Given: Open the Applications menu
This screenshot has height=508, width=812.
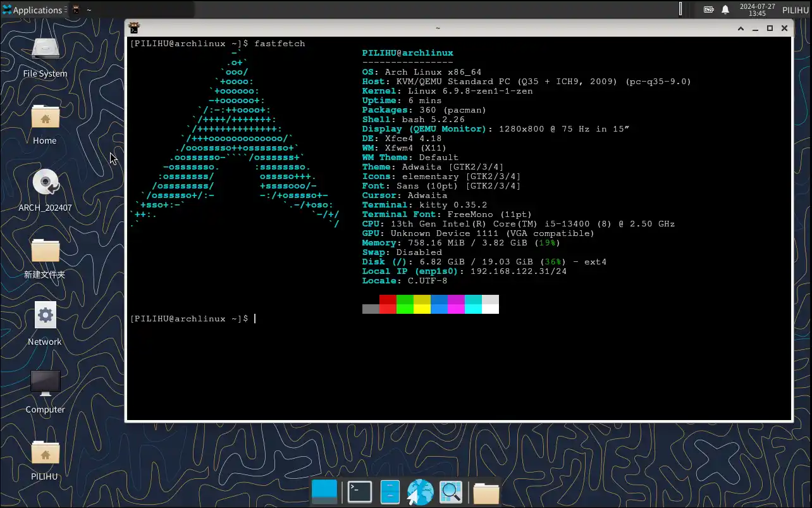Looking at the screenshot, I should (x=32, y=9).
